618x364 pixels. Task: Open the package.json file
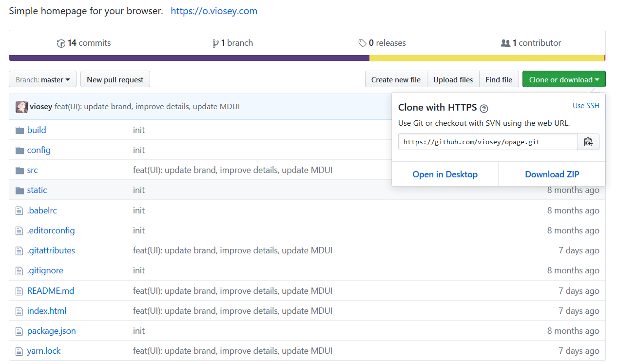pyautogui.click(x=52, y=331)
